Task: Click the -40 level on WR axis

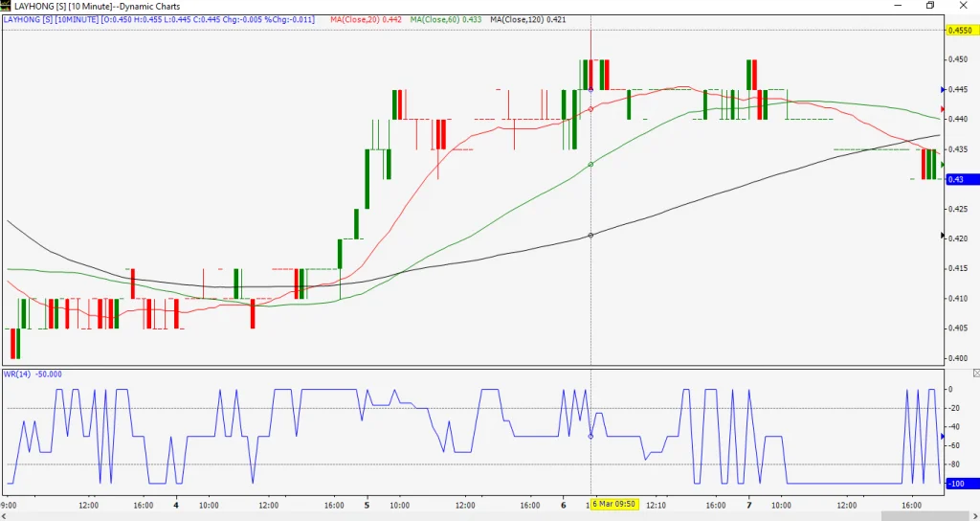Action: click(955, 427)
